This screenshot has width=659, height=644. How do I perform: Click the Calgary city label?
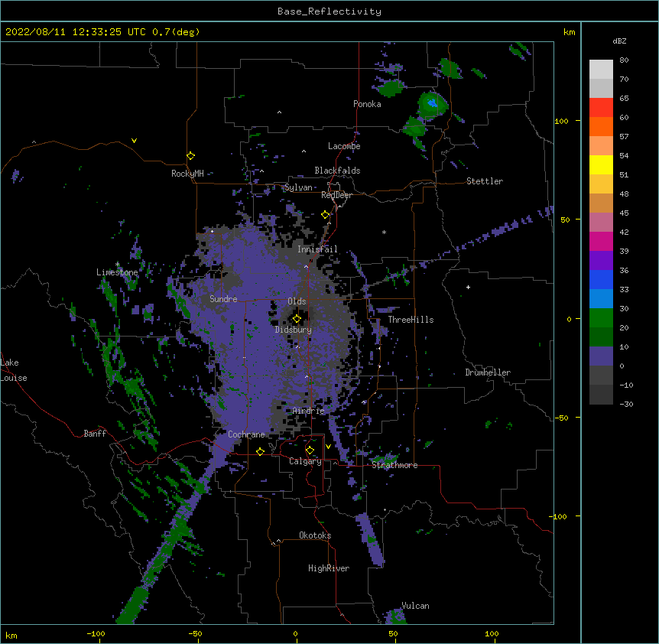(306, 461)
